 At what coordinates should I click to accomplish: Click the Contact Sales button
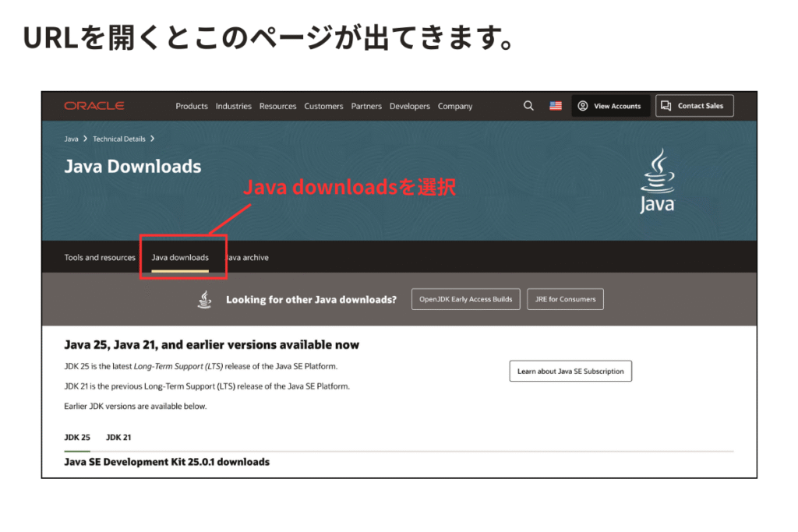point(694,106)
